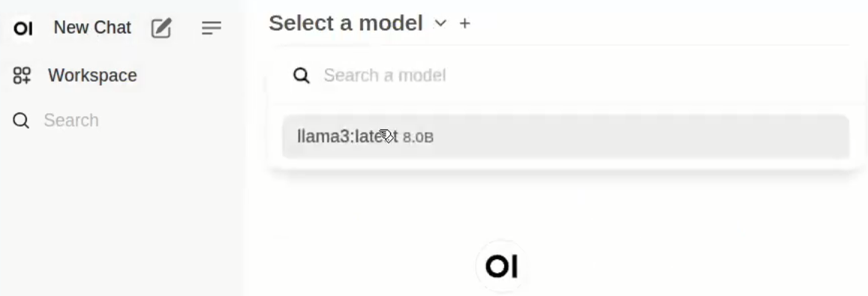
Task: Open the Select a model dropdown title
Action: coord(346,23)
